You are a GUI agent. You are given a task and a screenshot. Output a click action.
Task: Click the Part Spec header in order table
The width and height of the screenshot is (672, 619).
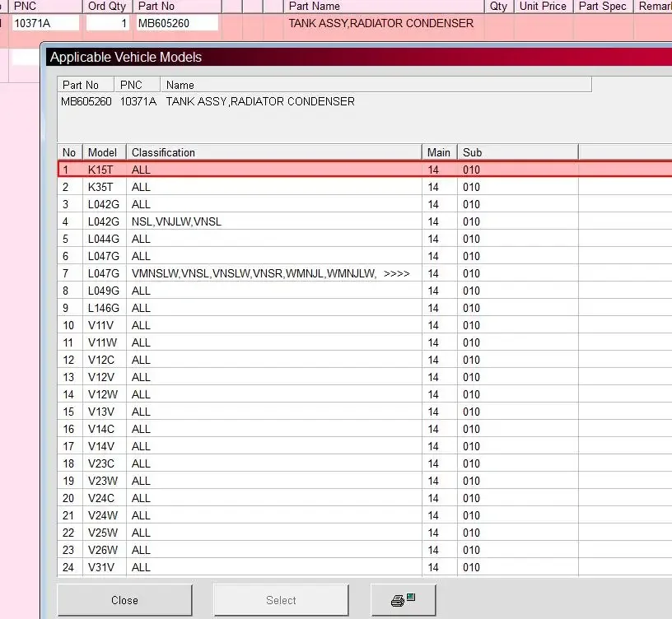click(x=603, y=6)
